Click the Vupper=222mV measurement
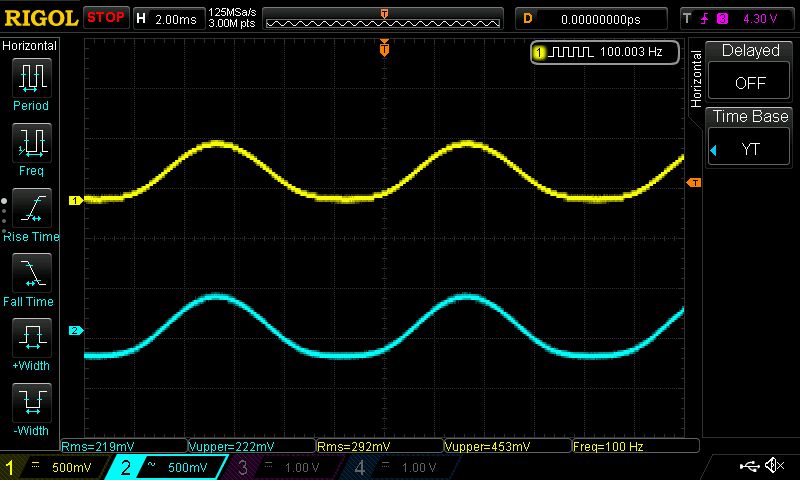This screenshot has height=480, width=800. pos(231,446)
